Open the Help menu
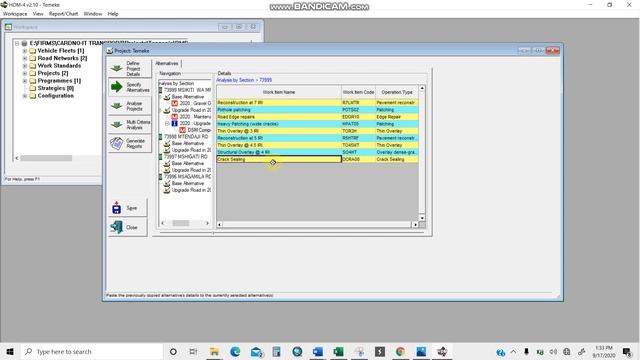Viewport: 640px width, 360px height. click(x=113, y=14)
